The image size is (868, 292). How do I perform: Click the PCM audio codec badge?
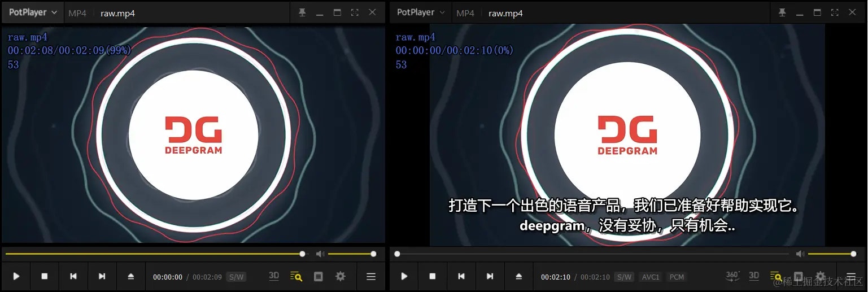pos(677,277)
